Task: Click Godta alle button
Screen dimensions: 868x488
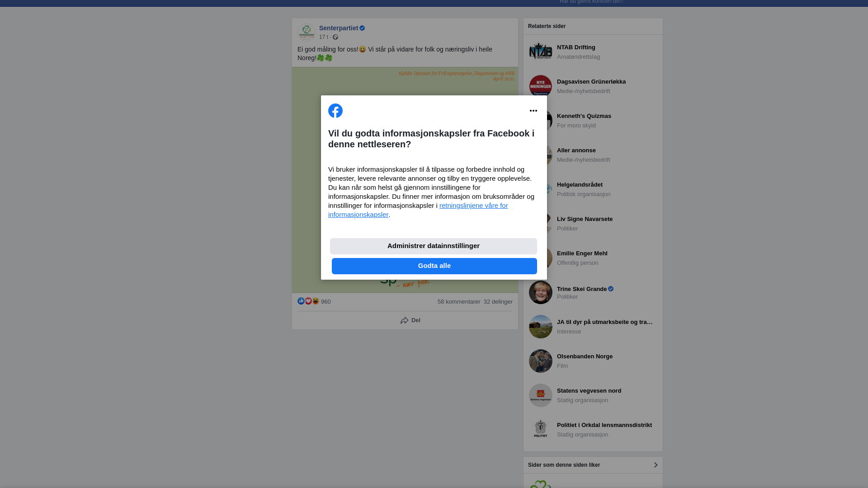Action: (x=434, y=266)
